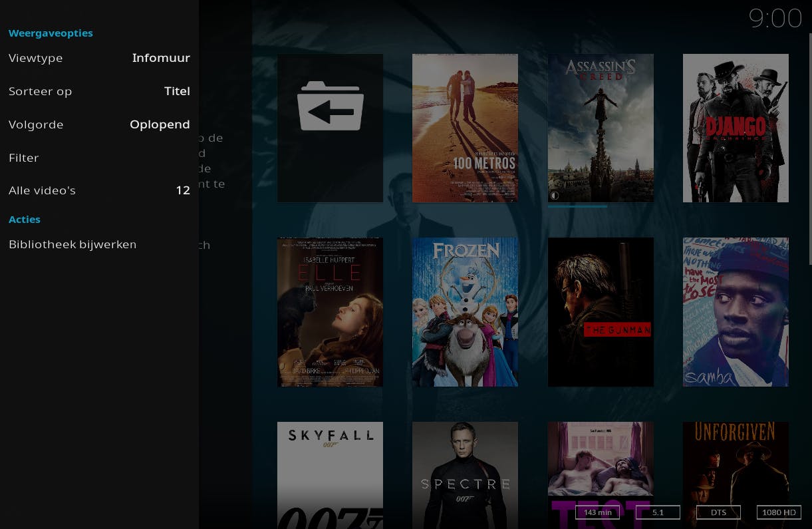Open the Filter option
The height and width of the screenshot is (529, 812).
(99, 158)
